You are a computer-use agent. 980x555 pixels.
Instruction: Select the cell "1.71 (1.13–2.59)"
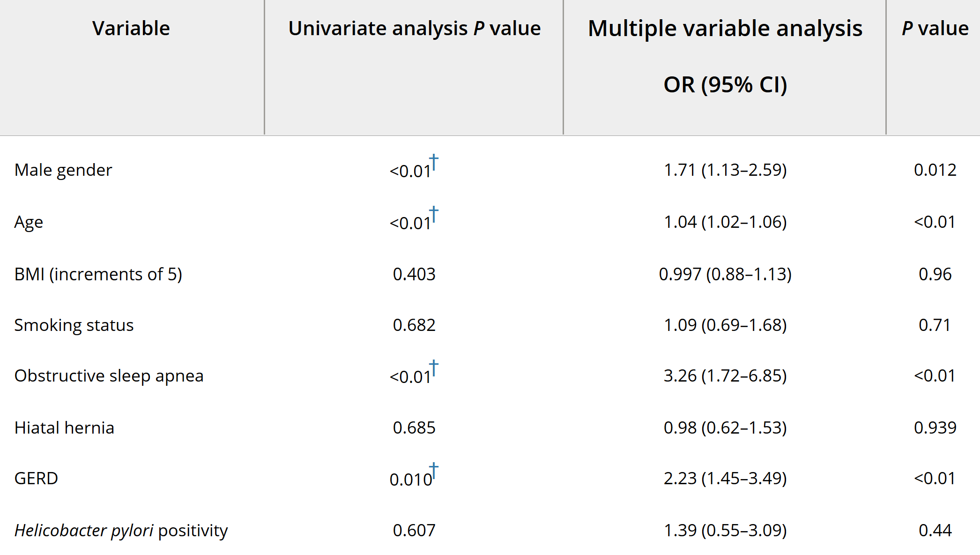(725, 170)
